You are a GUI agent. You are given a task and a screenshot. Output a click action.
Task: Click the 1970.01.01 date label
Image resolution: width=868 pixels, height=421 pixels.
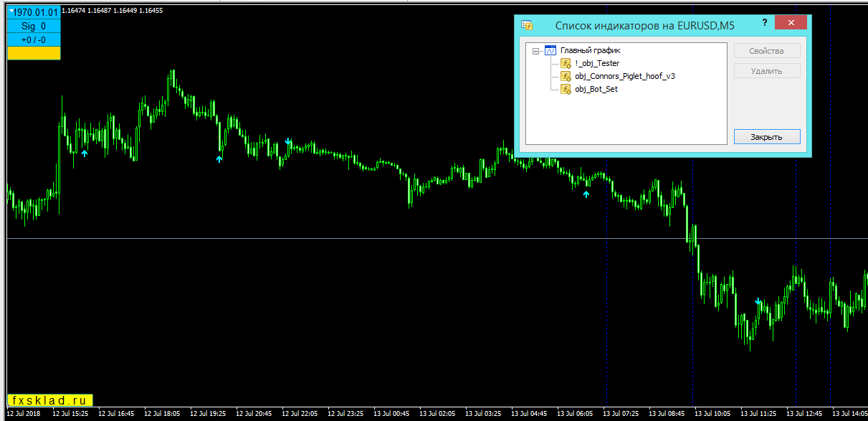[x=34, y=12]
